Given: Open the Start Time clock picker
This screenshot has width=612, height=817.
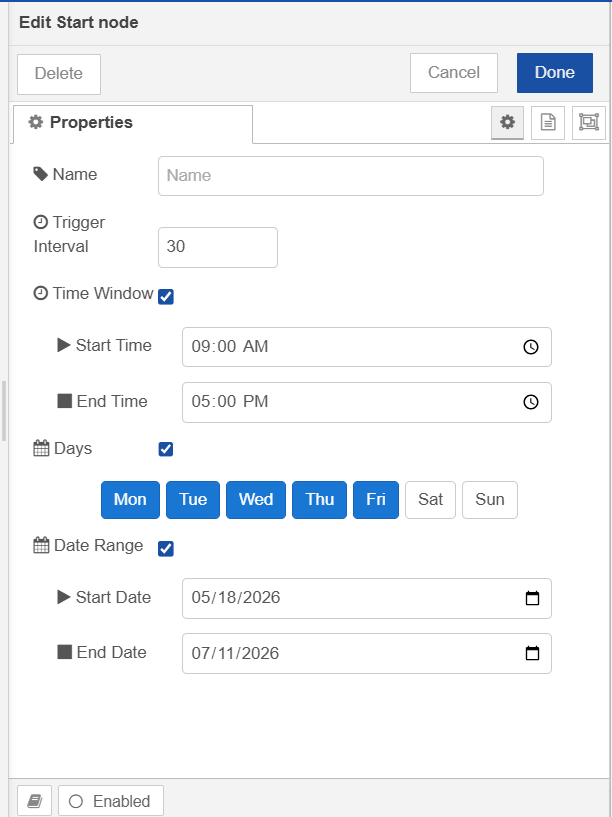Looking at the screenshot, I should (x=530, y=347).
